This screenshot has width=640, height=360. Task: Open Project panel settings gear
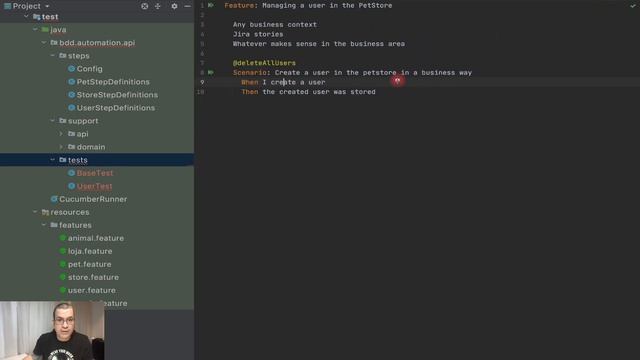(x=174, y=6)
